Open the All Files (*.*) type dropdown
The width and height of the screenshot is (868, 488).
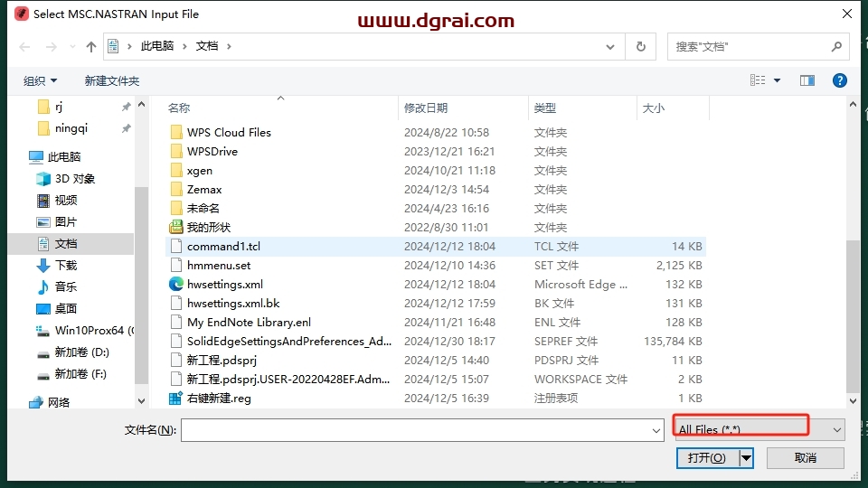click(760, 429)
